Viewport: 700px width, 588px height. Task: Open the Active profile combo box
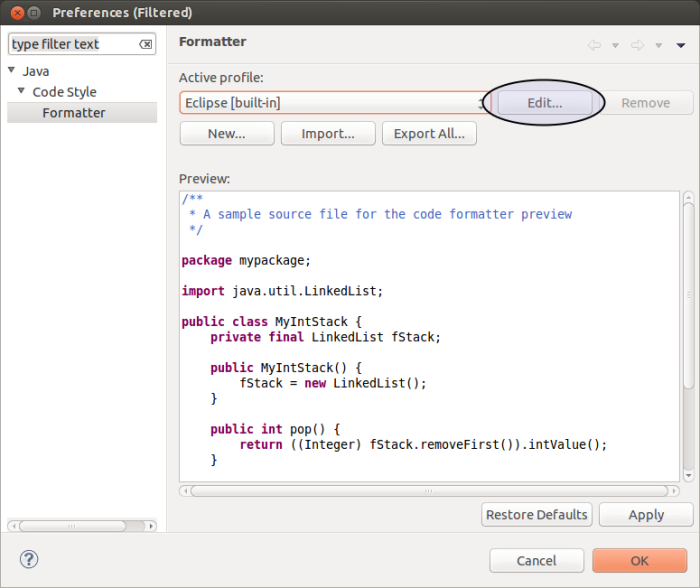pos(333,103)
